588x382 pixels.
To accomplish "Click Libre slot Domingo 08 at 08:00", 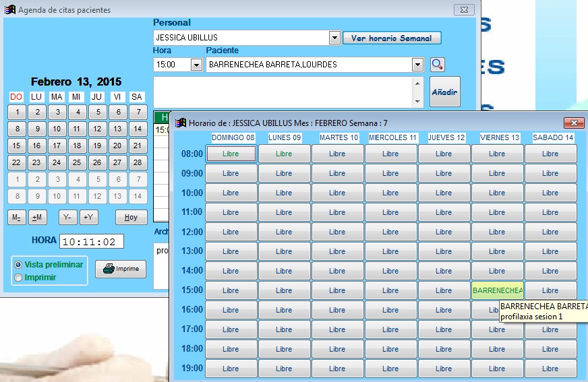I will [x=231, y=154].
